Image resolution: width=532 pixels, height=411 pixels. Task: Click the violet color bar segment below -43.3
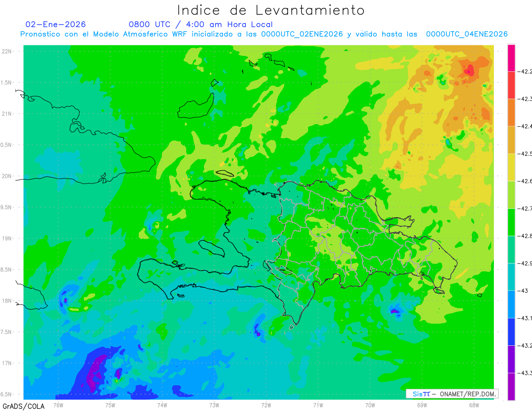(x=511, y=387)
